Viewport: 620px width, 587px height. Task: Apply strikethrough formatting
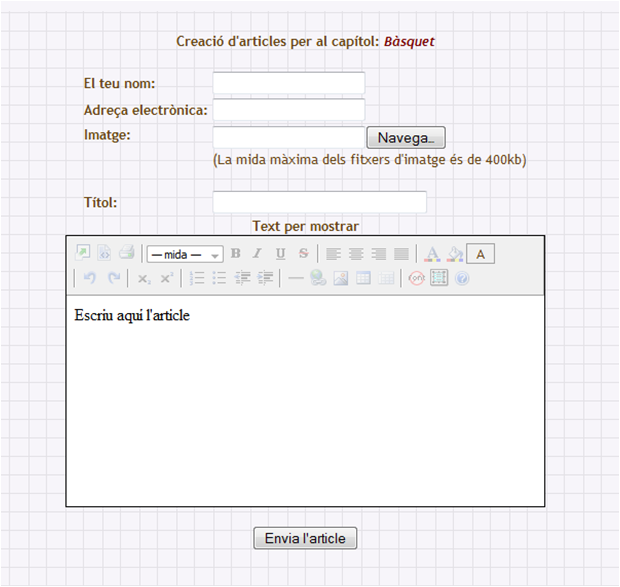(303, 254)
